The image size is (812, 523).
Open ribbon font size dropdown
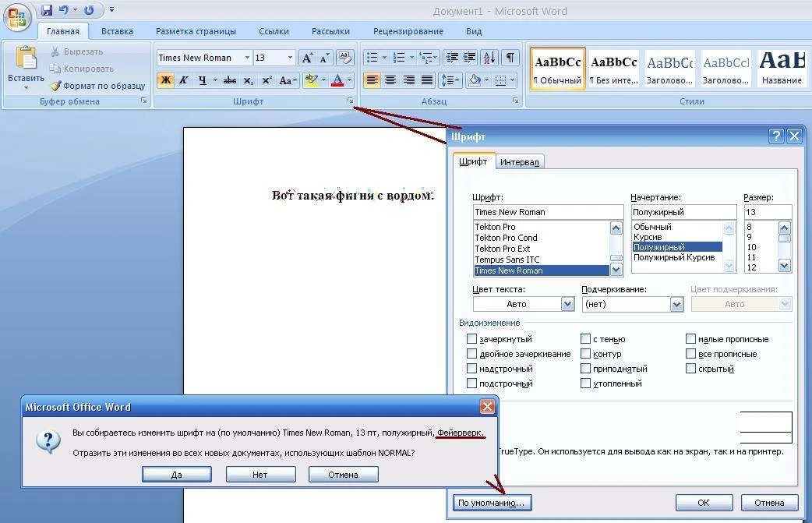(x=290, y=58)
